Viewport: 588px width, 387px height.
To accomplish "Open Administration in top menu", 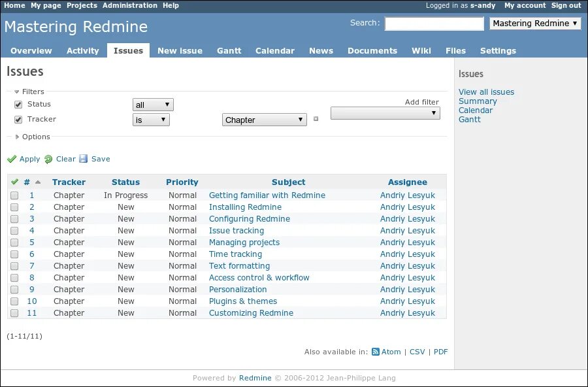I will (x=130, y=6).
